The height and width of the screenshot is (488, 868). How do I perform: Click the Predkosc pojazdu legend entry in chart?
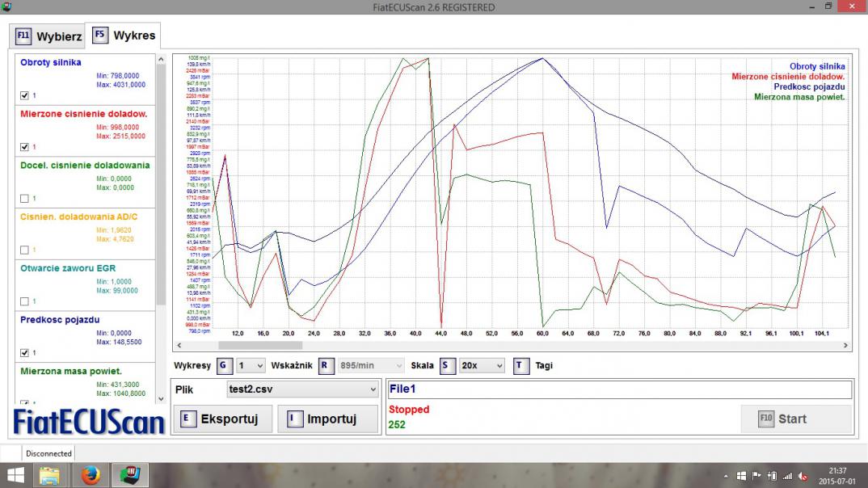point(809,87)
